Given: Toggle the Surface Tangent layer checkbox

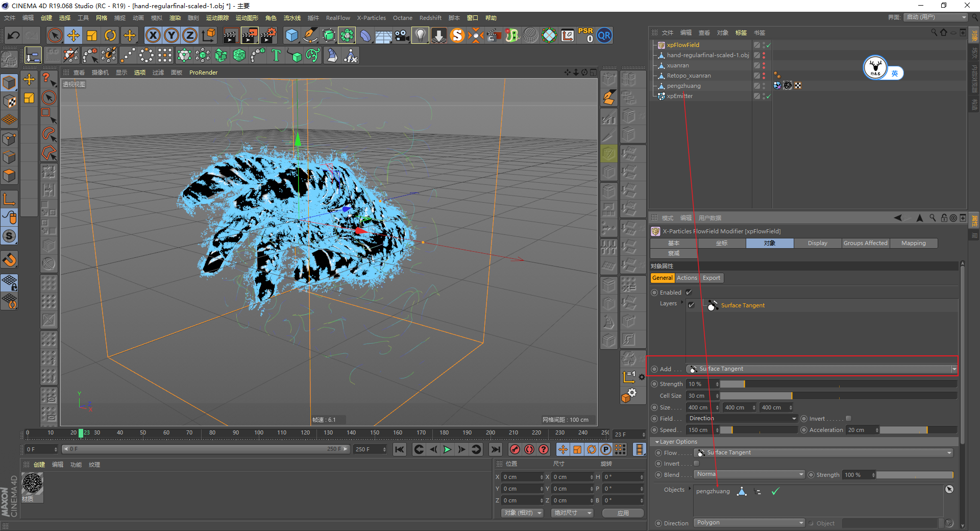Looking at the screenshot, I should [691, 305].
